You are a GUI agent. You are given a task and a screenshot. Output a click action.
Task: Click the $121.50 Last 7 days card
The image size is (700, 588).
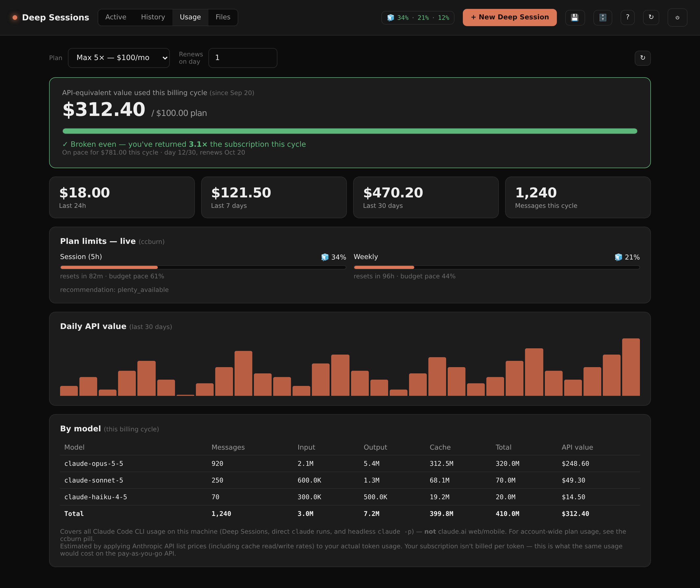[x=274, y=197]
